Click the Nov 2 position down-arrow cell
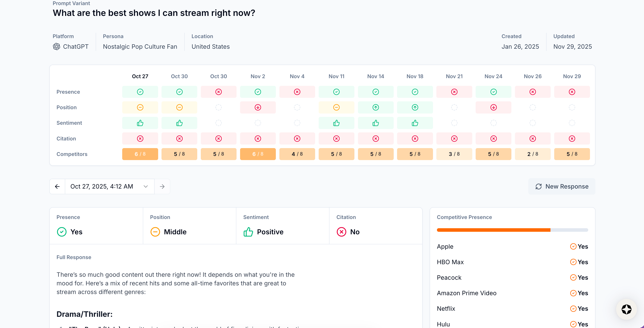Image resolution: width=644 pixels, height=328 pixels. coord(258,107)
